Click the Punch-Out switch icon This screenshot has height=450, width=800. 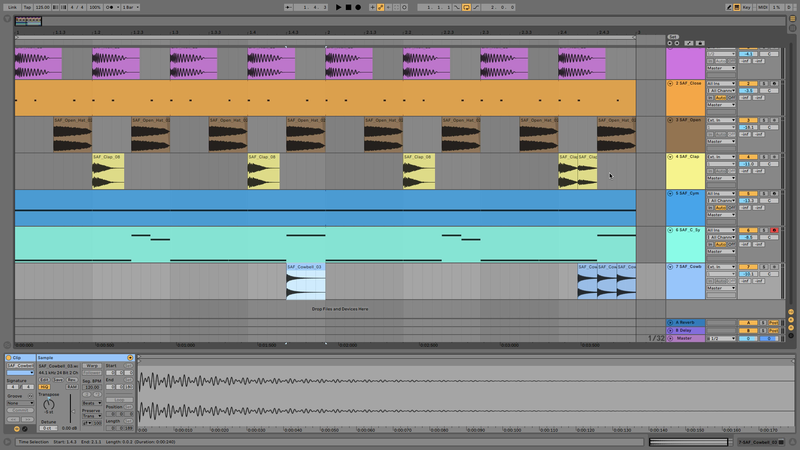pyautogui.click(x=476, y=7)
